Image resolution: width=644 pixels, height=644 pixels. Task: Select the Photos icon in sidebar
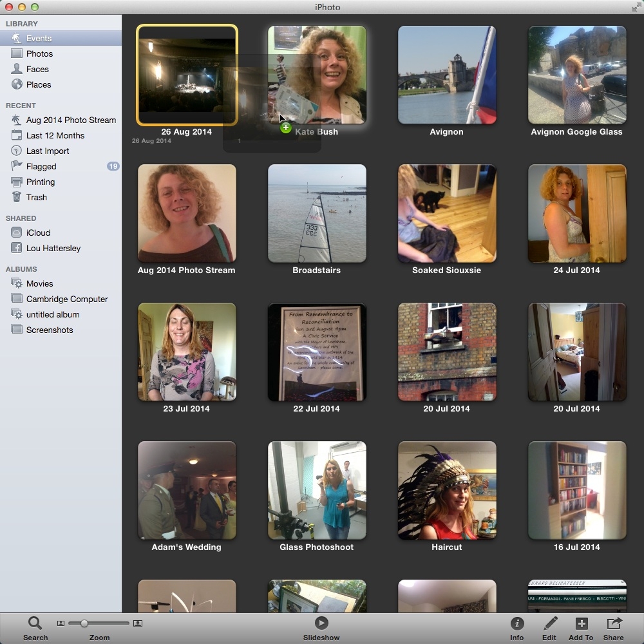[x=17, y=53]
